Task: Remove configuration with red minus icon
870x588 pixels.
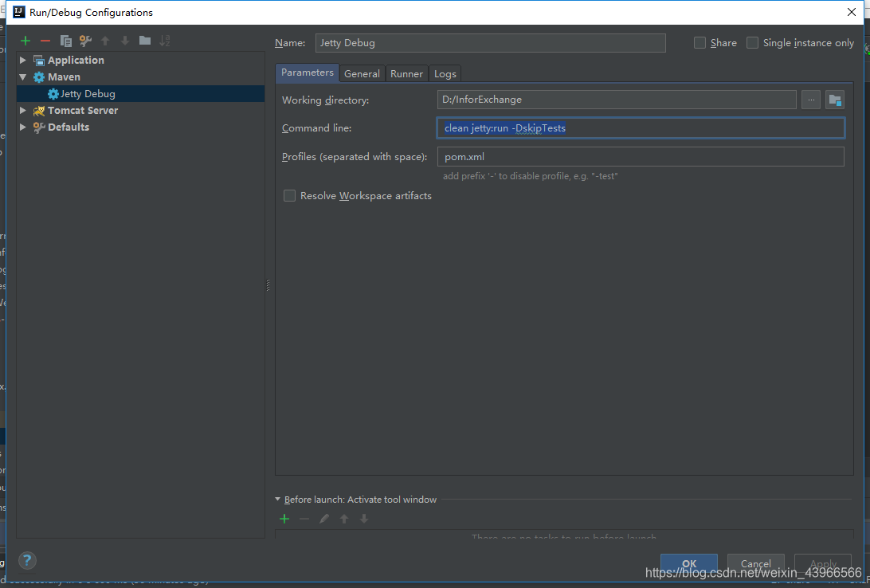Action: (x=45, y=41)
